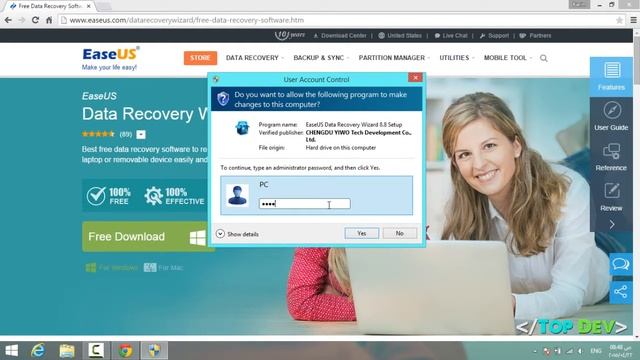
Task: Open United States region selector
Action: pyautogui.click(x=400, y=36)
